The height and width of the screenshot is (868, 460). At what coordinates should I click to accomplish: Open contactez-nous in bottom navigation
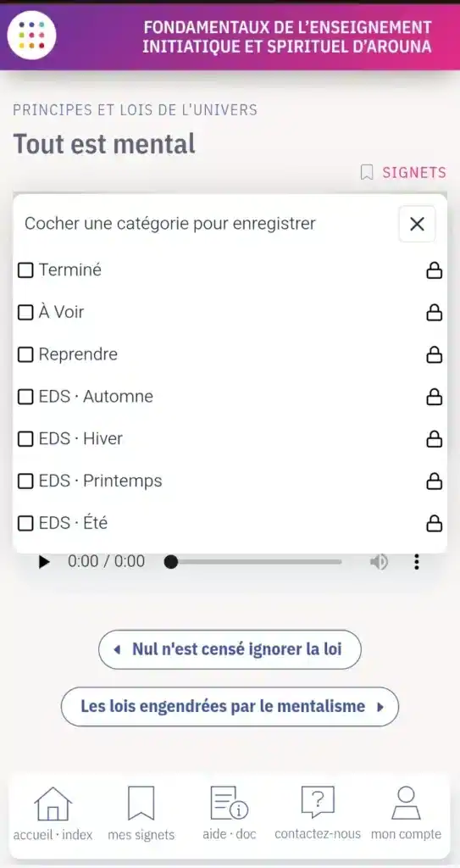point(318,813)
